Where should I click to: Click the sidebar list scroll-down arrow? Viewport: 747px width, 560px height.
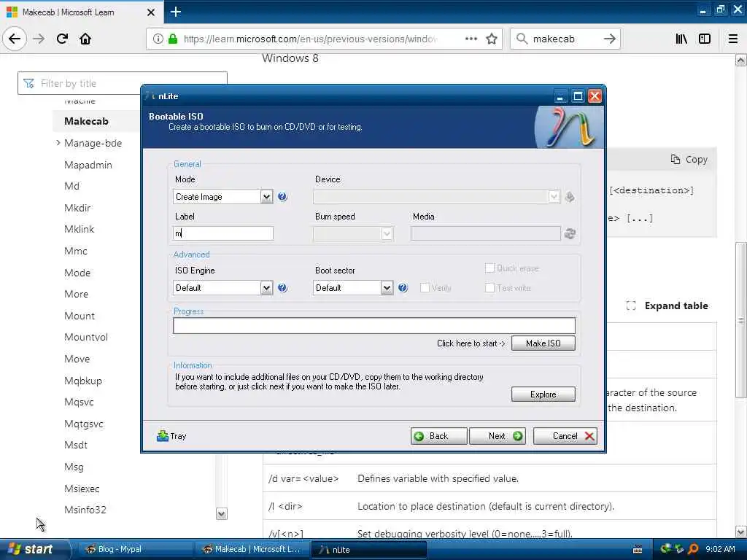[222, 514]
